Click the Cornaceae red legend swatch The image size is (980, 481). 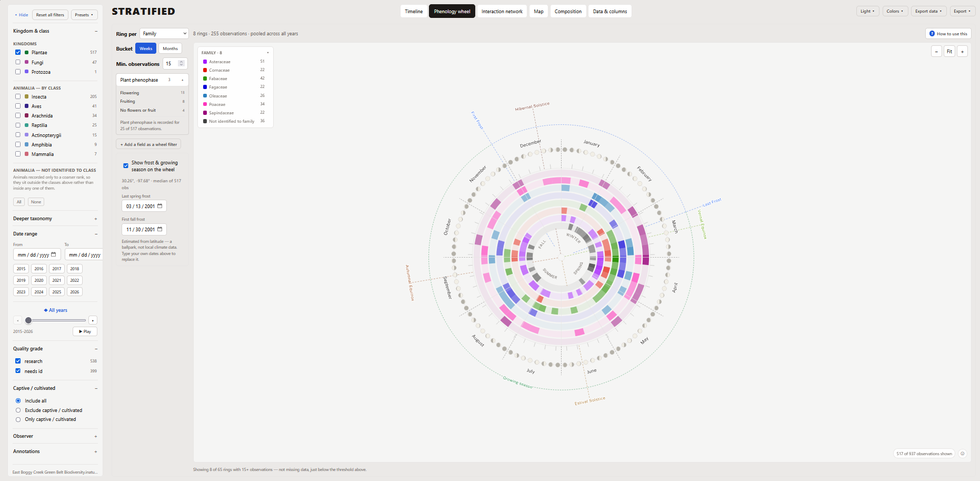tap(205, 70)
